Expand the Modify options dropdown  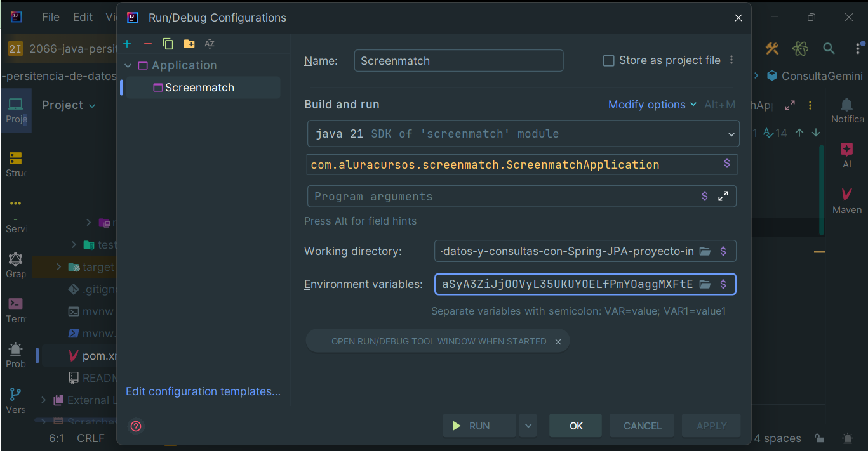pos(652,105)
